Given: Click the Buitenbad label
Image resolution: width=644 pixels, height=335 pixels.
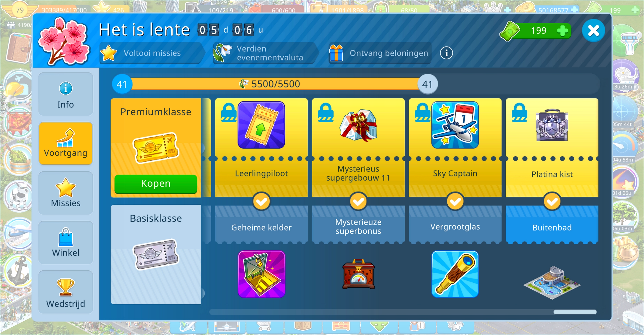Looking at the screenshot, I should coord(552,227).
